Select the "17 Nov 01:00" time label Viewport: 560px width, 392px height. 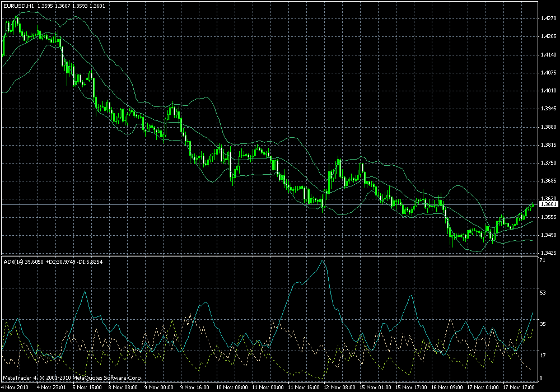point(483,388)
